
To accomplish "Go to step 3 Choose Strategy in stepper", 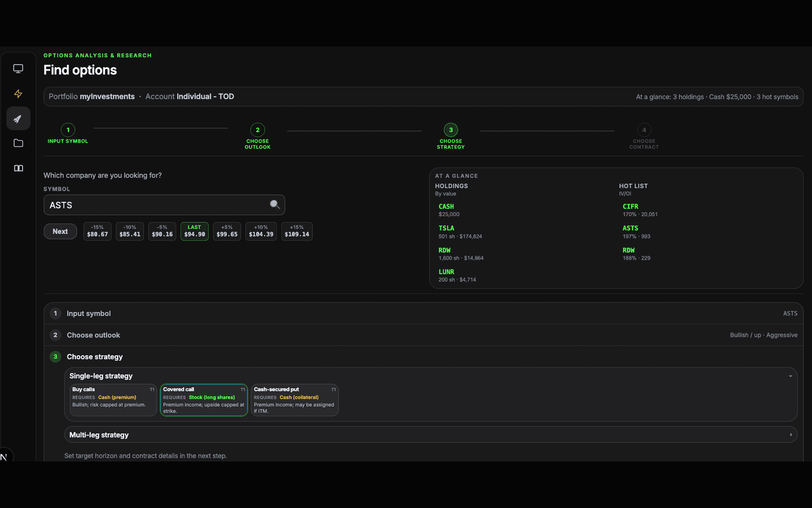I will 451,136.
